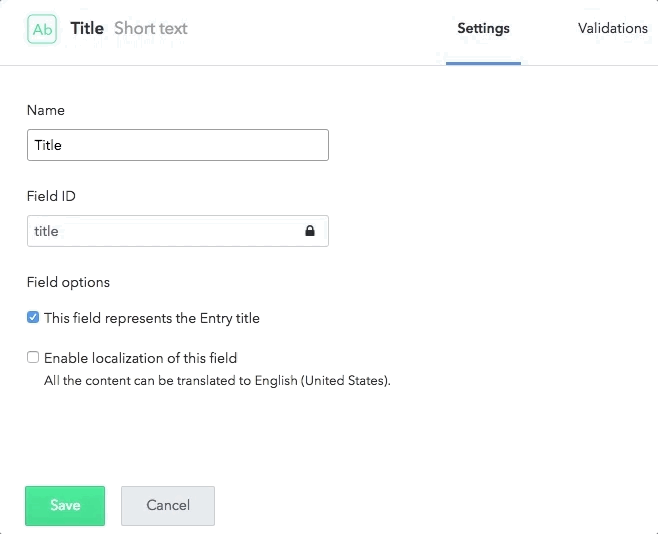Image resolution: width=658 pixels, height=534 pixels.
Task: Cancel the field settings dialog
Action: click(x=168, y=505)
